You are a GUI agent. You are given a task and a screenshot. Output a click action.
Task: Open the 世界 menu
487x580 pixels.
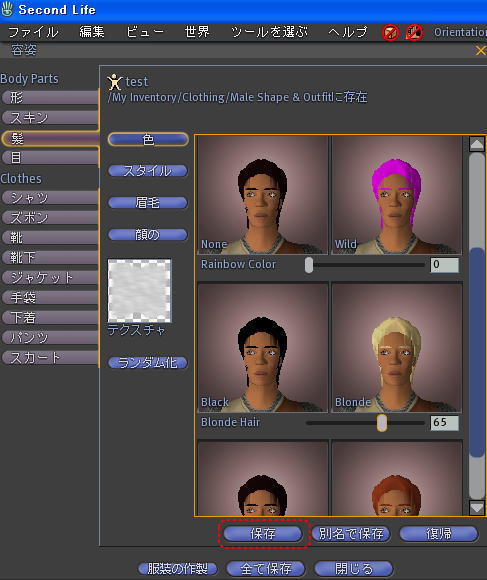tap(197, 32)
